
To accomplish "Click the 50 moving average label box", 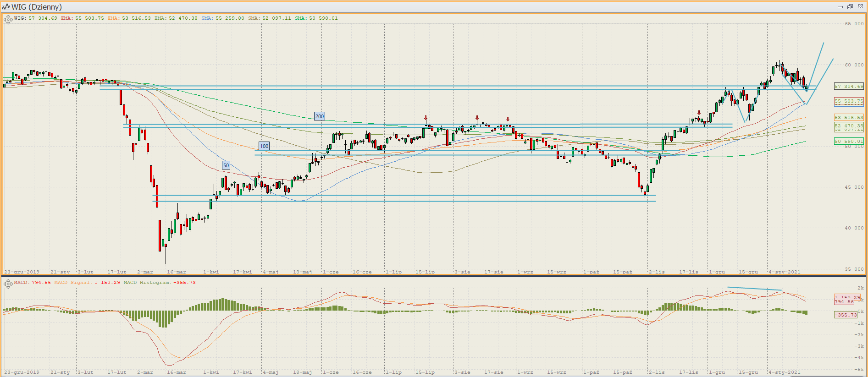I will [x=226, y=165].
